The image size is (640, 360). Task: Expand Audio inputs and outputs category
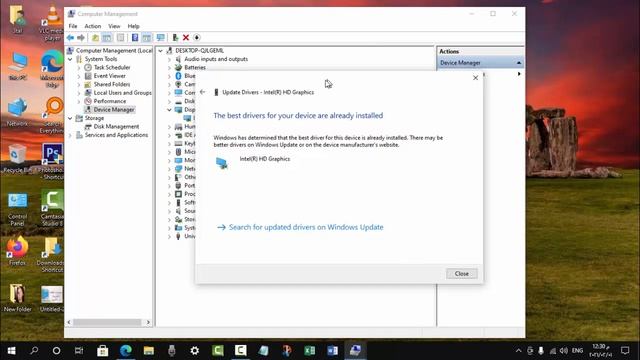click(169, 59)
